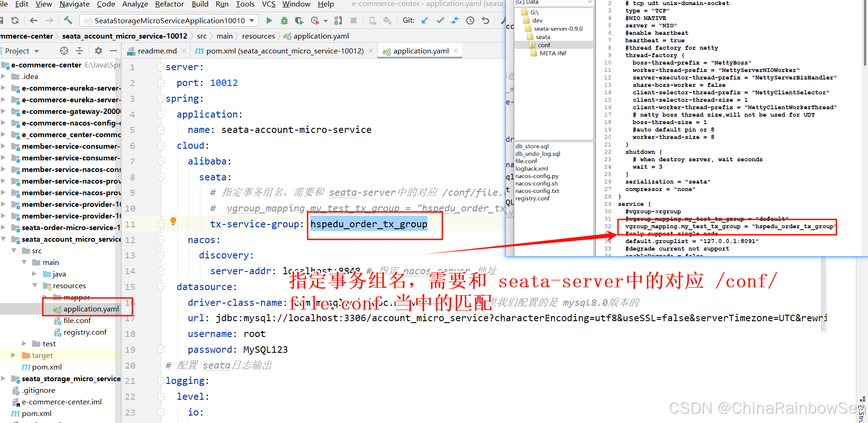Click Git Rollback undo arrow
This screenshot has height=423, width=868.
point(486,20)
